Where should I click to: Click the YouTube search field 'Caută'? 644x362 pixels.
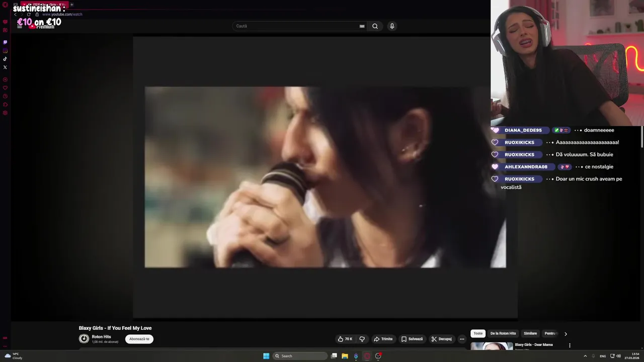pyautogui.click(x=297, y=26)
